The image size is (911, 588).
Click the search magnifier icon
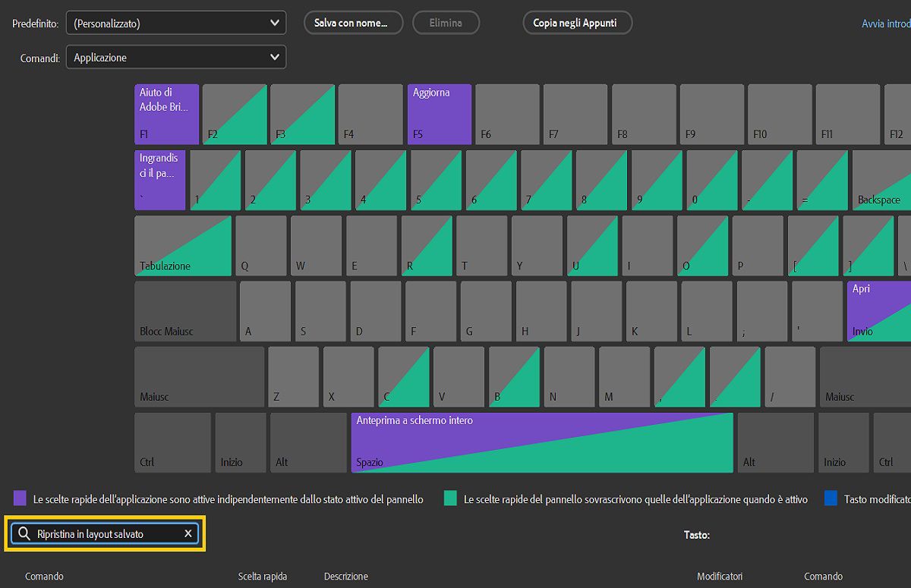[24, 534]
